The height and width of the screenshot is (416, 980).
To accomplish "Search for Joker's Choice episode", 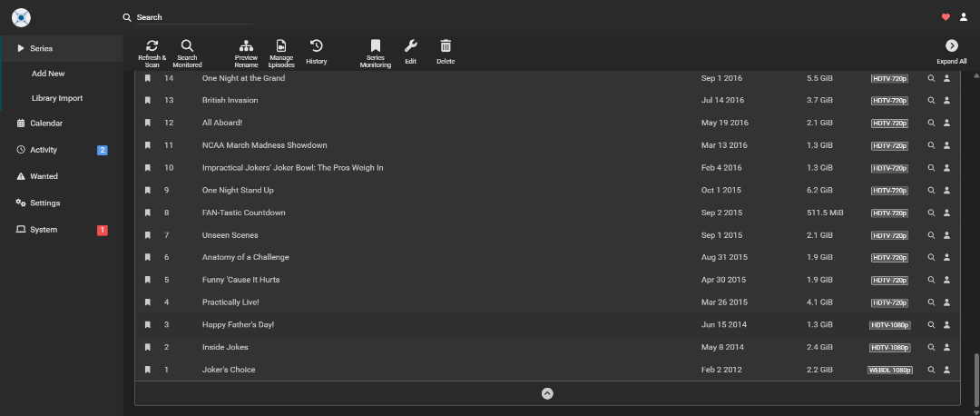I will point(931,370).
